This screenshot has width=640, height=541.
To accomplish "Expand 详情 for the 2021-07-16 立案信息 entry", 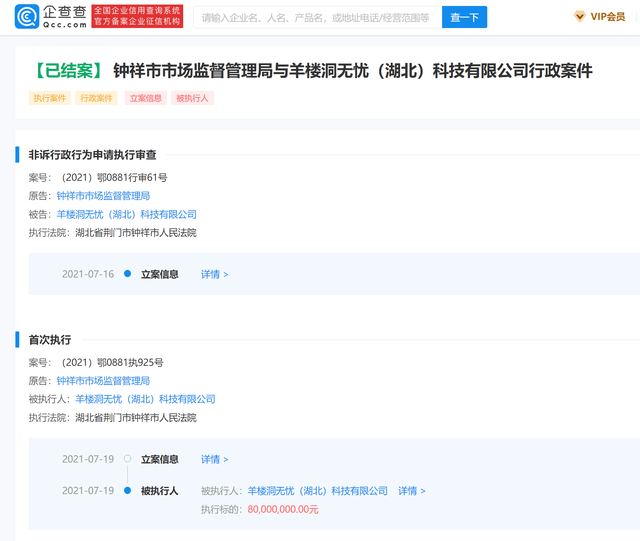I will (214, 274).
